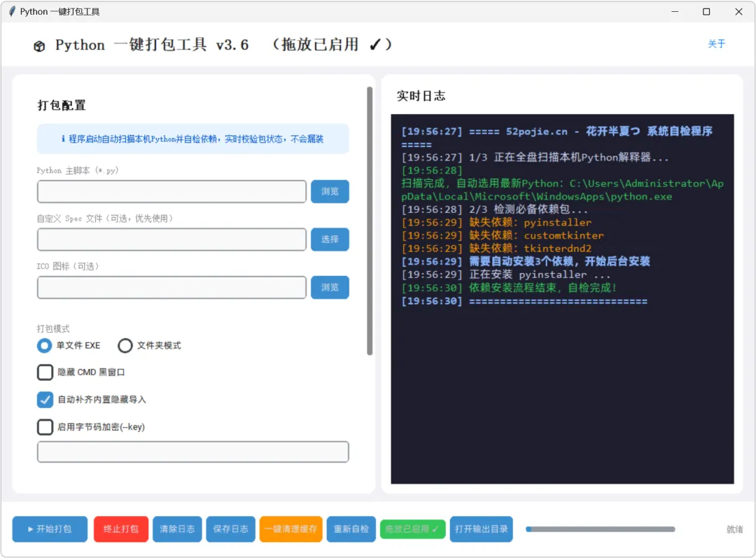Screen dimensions: 756x558
Task: Click the 就绪 status text
Action: [x=734, y=529]
